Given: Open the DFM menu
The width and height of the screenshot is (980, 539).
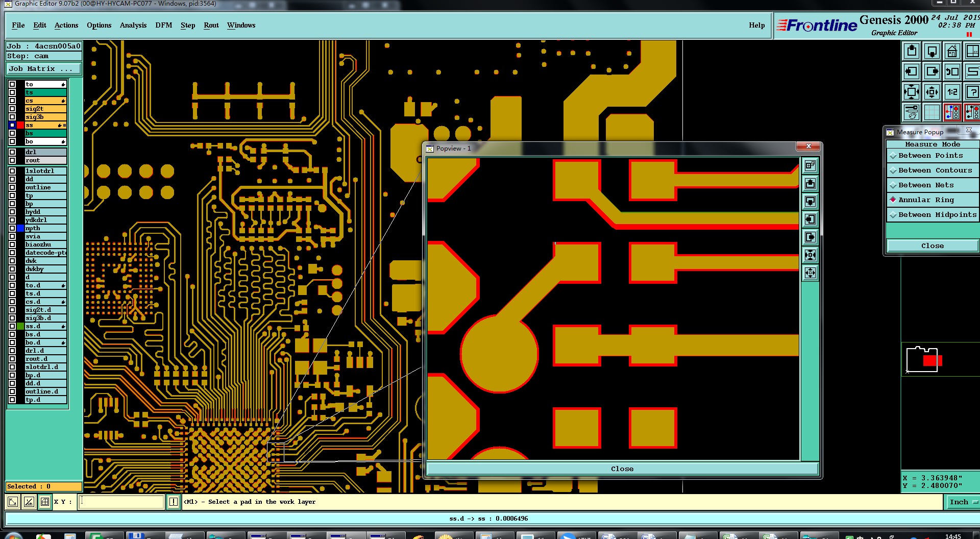Looking at the screenshot, I should [164, 25].
